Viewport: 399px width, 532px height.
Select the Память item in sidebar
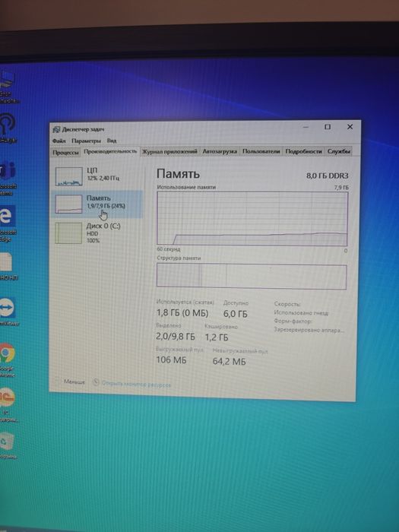pyautogui.click(x=97, y=204)
